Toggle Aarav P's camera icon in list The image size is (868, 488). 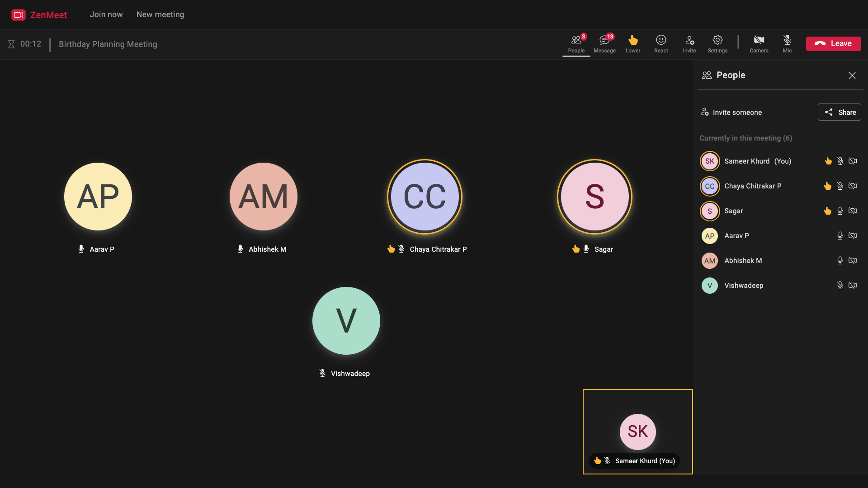coord(853,236)
